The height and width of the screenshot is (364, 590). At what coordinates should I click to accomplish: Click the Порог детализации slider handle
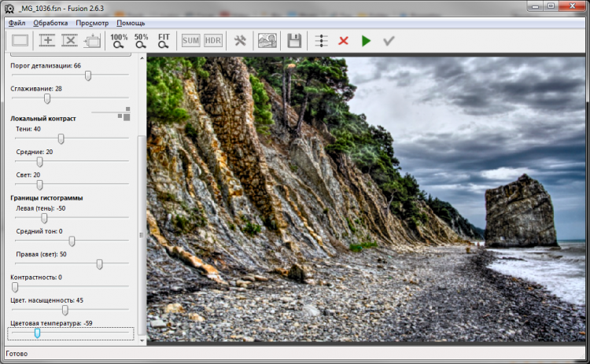(88, 76)
